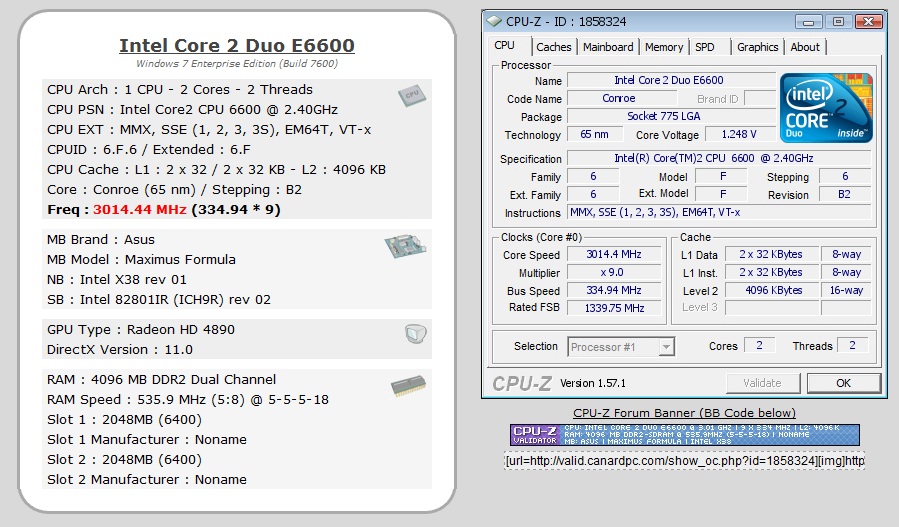Click 'RAM Speed : 535.9 MHz' line
The height and width of the screenshot is (527, 899).
[x=187, y=400]
